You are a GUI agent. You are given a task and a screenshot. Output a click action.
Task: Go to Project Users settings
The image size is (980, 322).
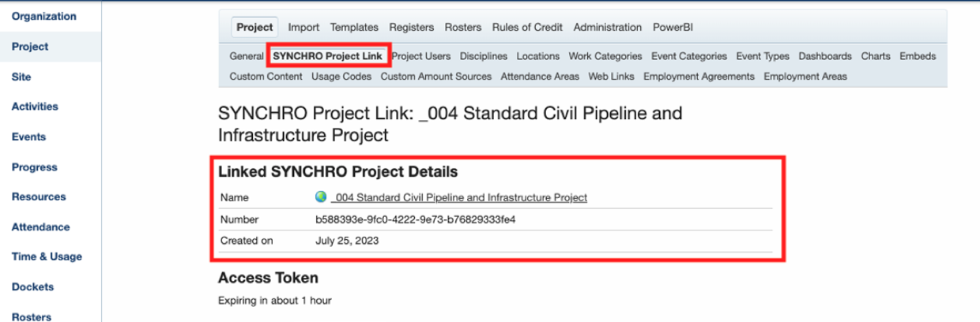[421, 57]
